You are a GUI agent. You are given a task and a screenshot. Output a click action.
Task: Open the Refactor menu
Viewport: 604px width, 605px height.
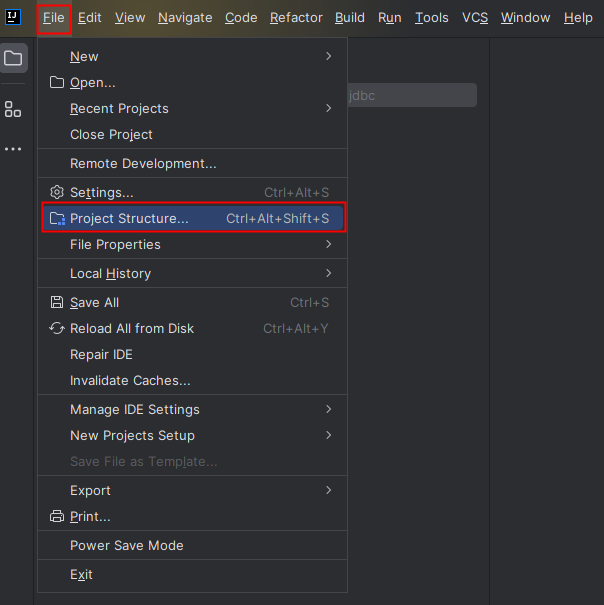296,17
